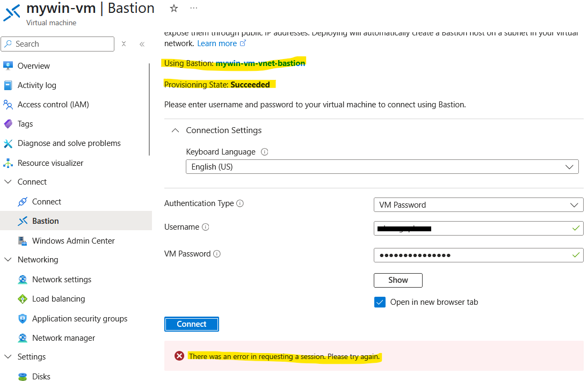
Task: Click the red error icon in banner
Action: point(179,356)
